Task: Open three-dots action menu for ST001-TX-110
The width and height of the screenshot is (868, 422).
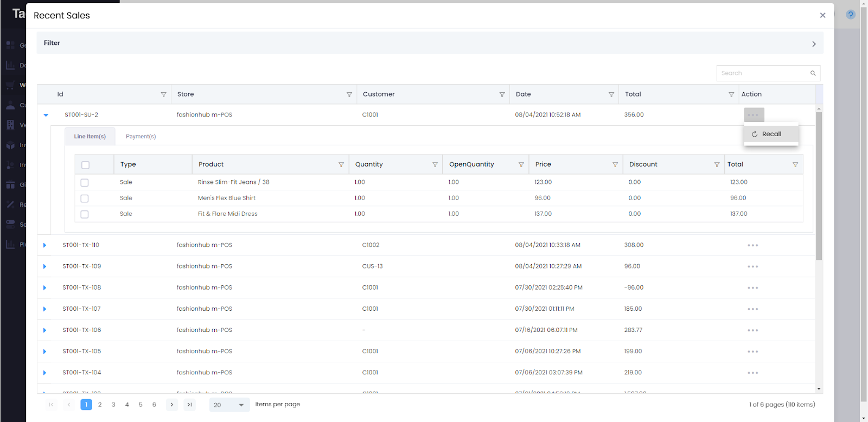Action: point(752,245)
